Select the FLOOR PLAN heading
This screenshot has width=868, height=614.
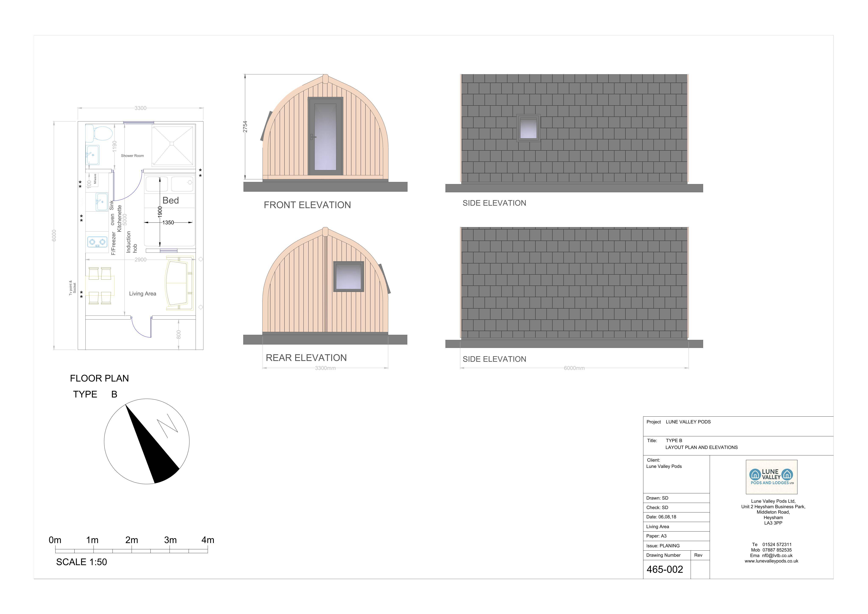99,378
